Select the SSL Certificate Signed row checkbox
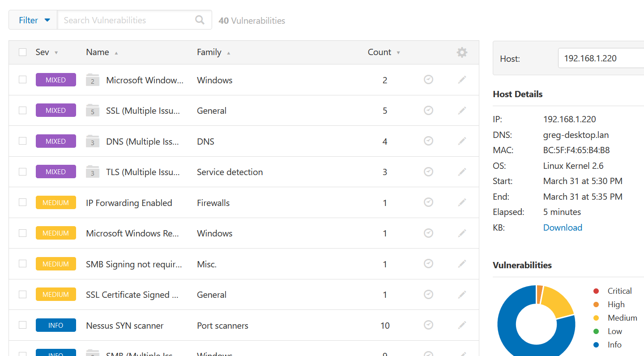Image resolution: width=644 pixels, height=356 pixels. [x=23, y=294]
